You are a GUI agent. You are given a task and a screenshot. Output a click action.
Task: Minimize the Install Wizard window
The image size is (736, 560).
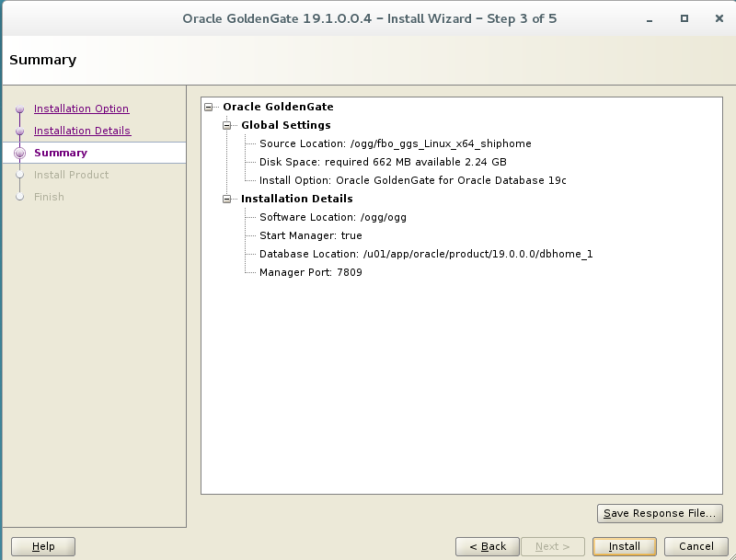click(650, 19)
